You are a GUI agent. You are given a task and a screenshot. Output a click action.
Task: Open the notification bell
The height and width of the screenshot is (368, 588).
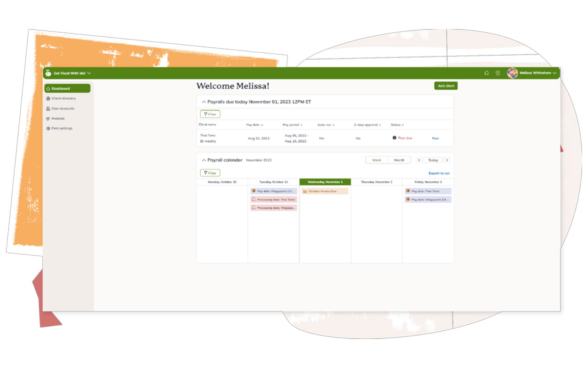click(x=486, y=73)
